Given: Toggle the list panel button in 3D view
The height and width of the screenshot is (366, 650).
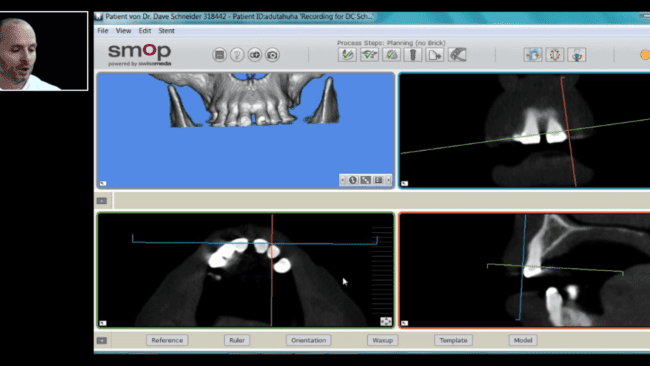Looking at the screenshot, I should point(378,180).
